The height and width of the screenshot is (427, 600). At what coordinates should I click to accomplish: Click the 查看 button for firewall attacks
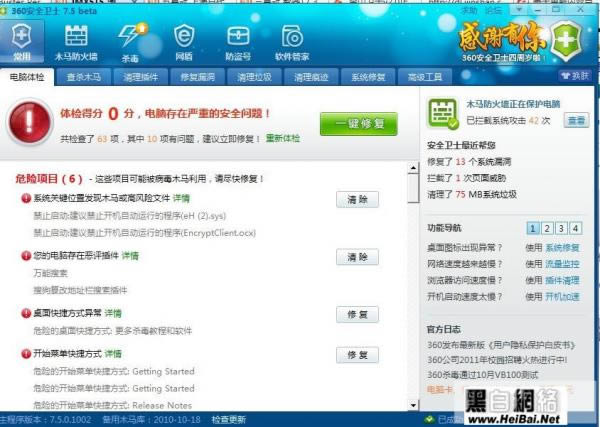pyautogui.click(x=576, y=121)
